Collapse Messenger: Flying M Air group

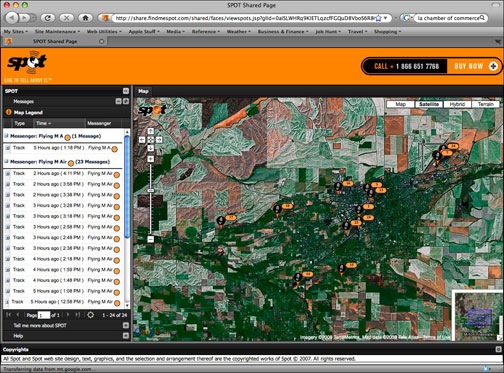click(x=6, y=161)
